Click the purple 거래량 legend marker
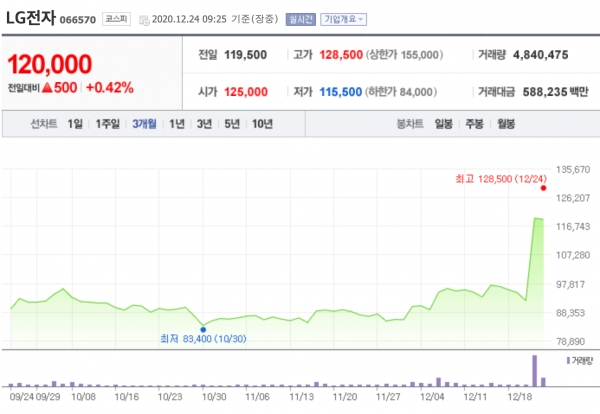The width and height of the screenshot is (600, 414). (569, 360)
